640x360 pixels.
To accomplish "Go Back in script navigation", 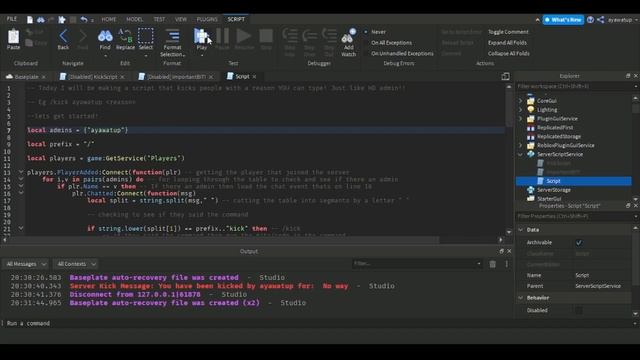I will (x=63, y=36).
